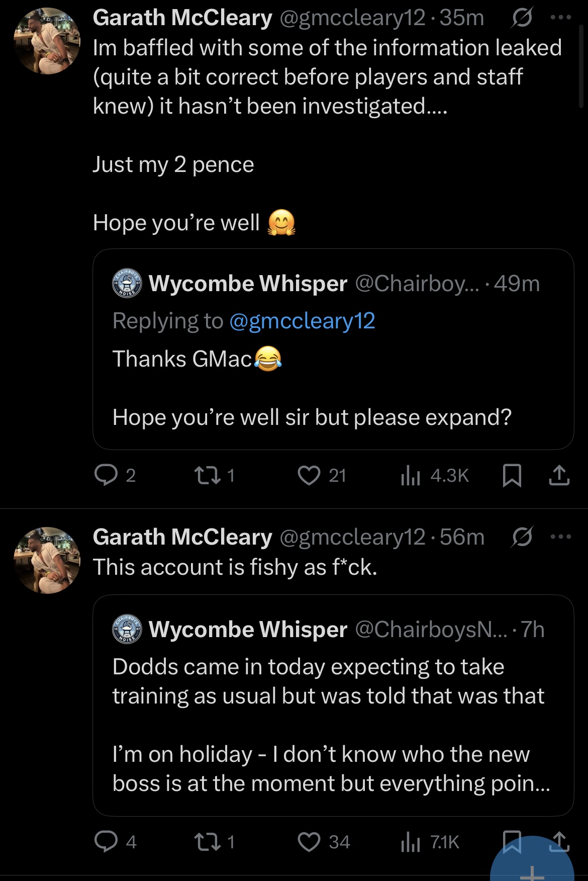
Task: View analytics showing 4.3K views
Action: coord(411,475)
